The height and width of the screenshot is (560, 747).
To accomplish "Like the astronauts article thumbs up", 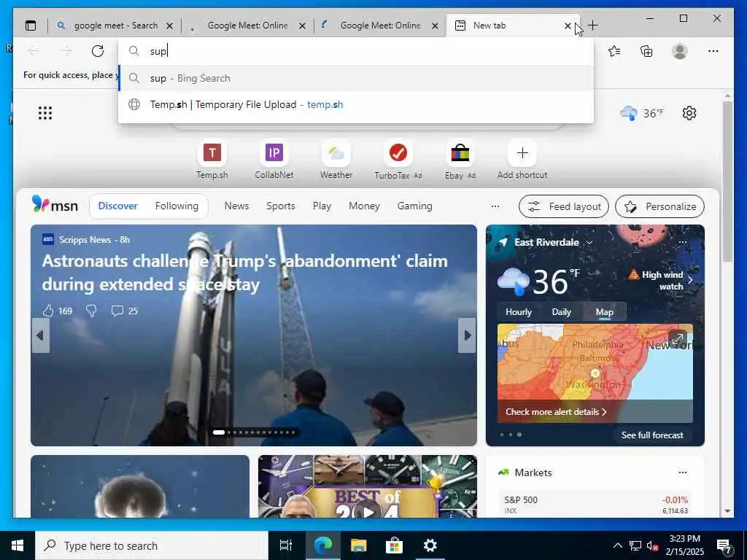I will (48, 311).
